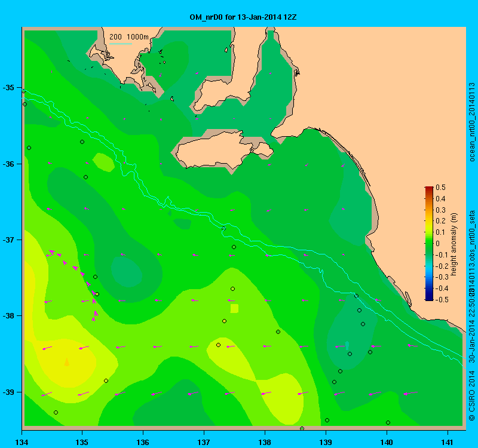Click the '0.3' colorbar tick label
Image resolution: width=478 pixels, height=448 pixels.
[440, 210]
